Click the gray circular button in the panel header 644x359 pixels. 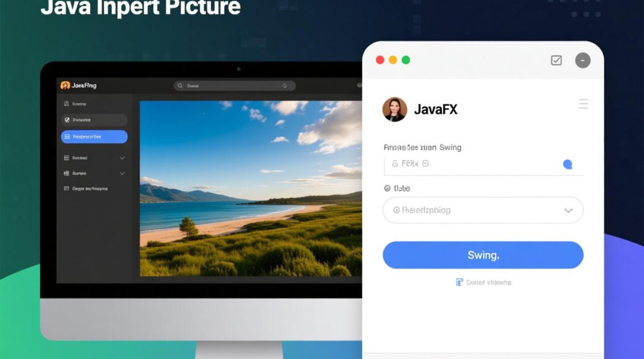coord(583,60)
